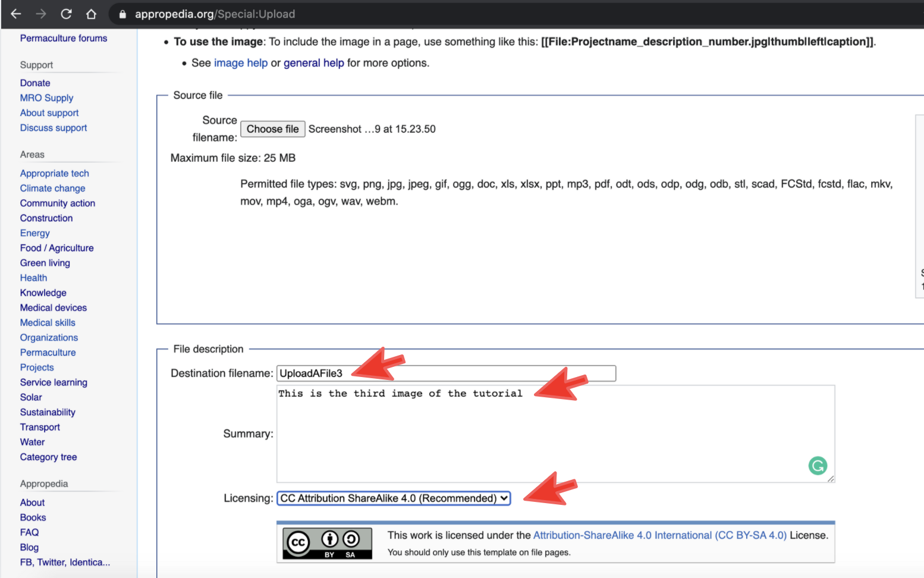Open the general help link
The image size is (924, 578).
click(x=313, y=63)
